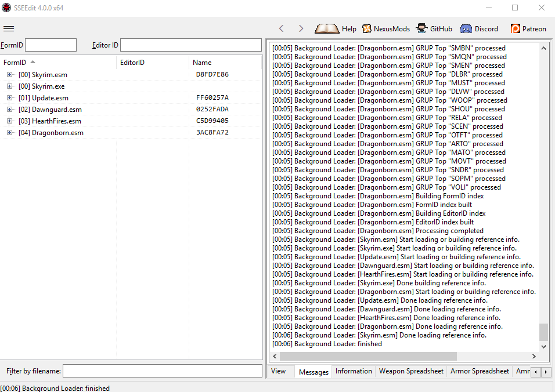
Task: Click the 'Building FormID index' log line
Action: pos(378,196)
